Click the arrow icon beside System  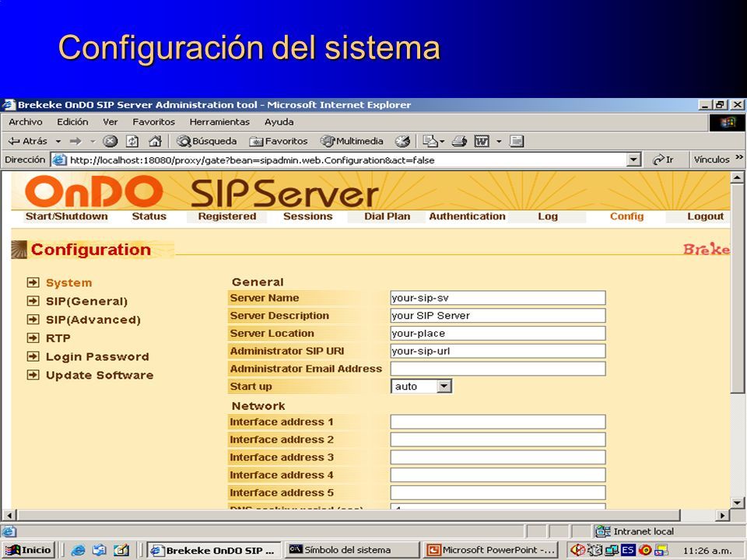pos(33,282)
